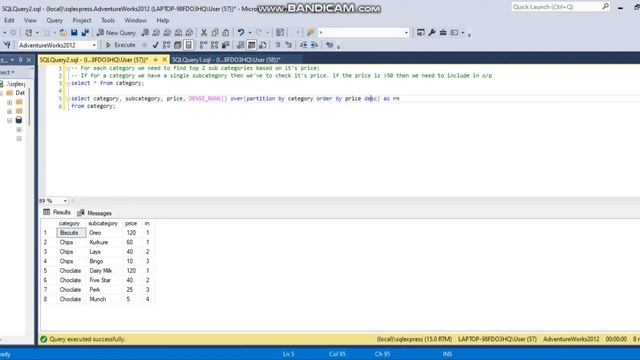
Task: Switch to the Messages tab
Action: tap(95, 213)
